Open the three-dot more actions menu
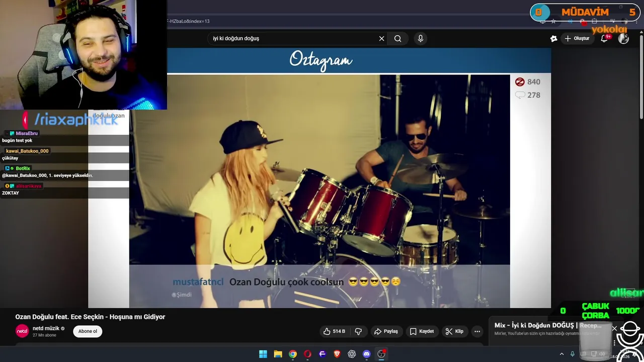The width and height of the screenshot is (644, 362). pos(477,331)
